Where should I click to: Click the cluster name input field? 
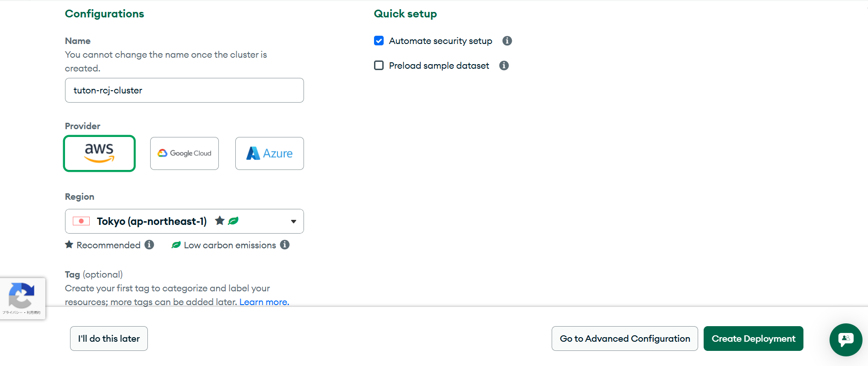click(x=184, y=90)
